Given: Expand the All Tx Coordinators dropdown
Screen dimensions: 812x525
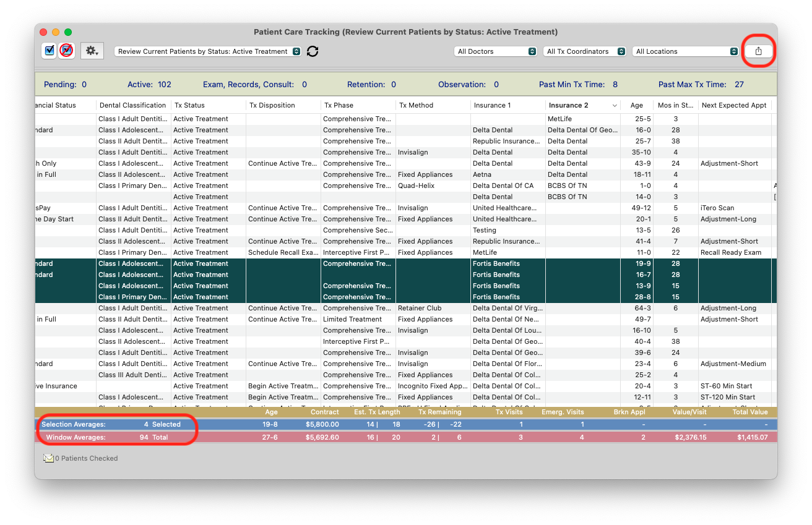Looking at the screenshot, I should 585,51.
